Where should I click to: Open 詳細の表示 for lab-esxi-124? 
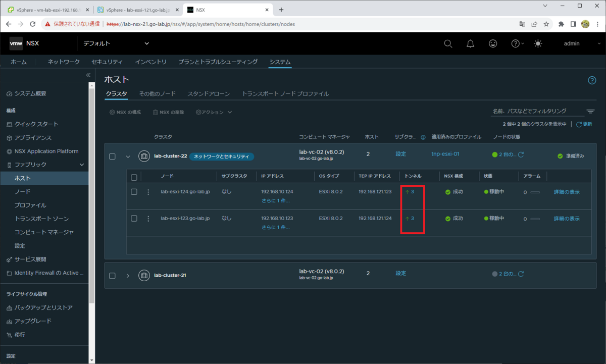pos(567,192)
